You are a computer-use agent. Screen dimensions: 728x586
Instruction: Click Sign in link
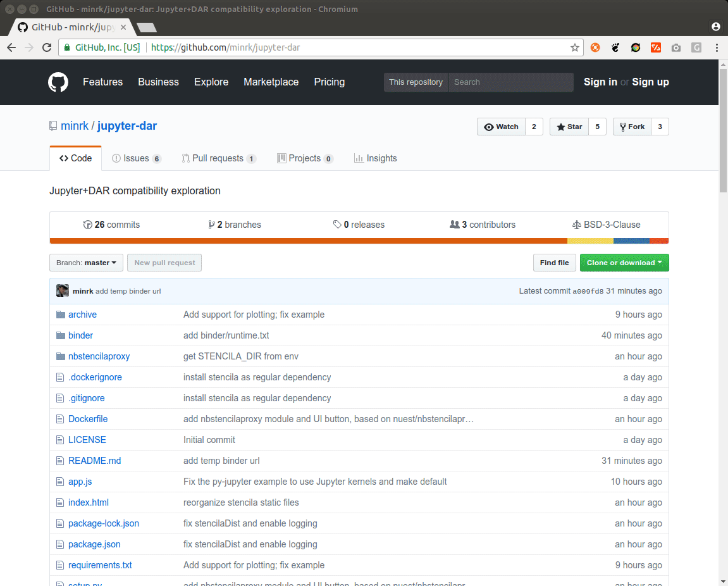point(600,82)
